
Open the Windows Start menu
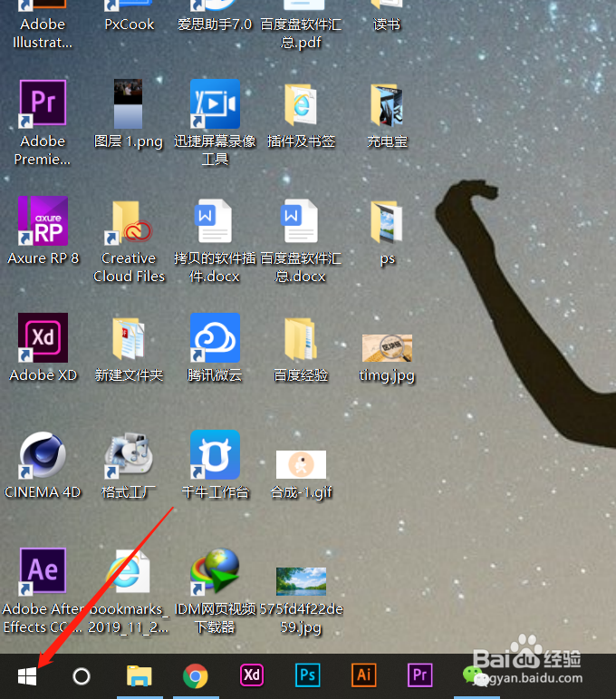27,676
